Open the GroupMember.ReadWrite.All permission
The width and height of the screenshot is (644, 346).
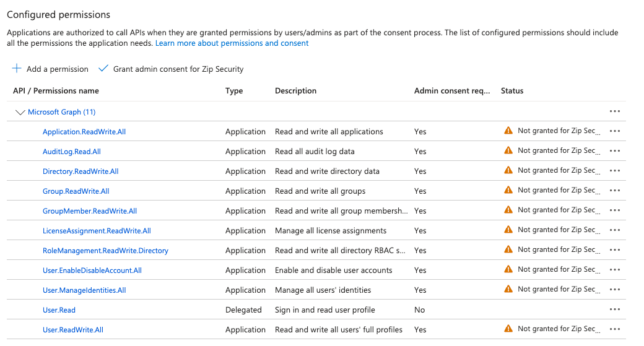click(x=90, y=211)
